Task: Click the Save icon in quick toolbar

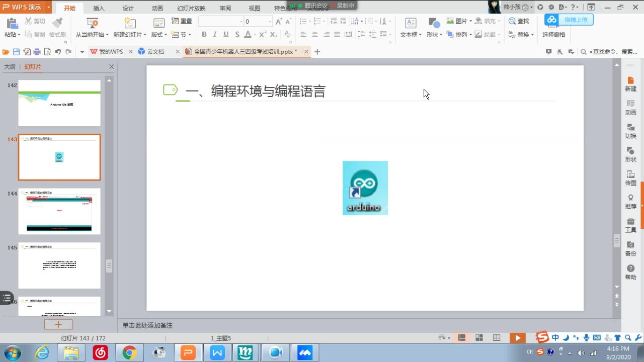Action: tap(16, 52)
